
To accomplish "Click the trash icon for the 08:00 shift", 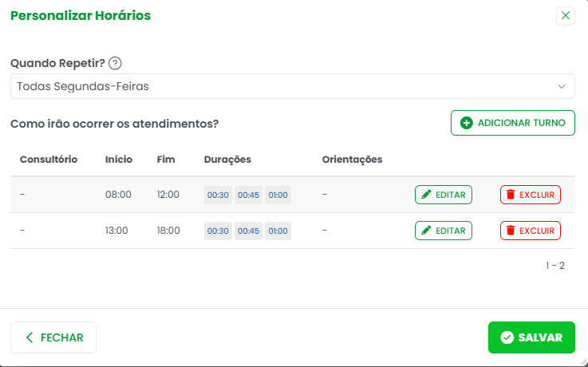I will click(511, 195).
